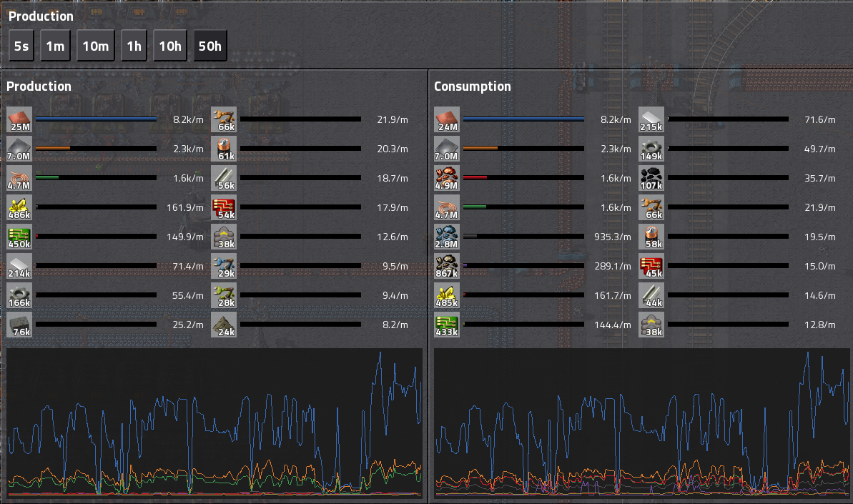This screenshot has height=504, width=853.
Task: Select stone 867k icon in Consumption
Action: coord(447,267)
